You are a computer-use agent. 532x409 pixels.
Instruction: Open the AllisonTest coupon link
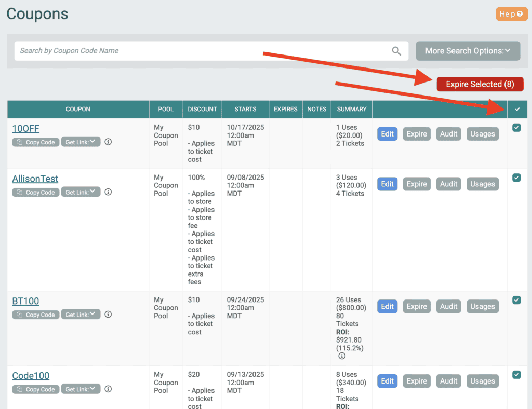point(35,179)
